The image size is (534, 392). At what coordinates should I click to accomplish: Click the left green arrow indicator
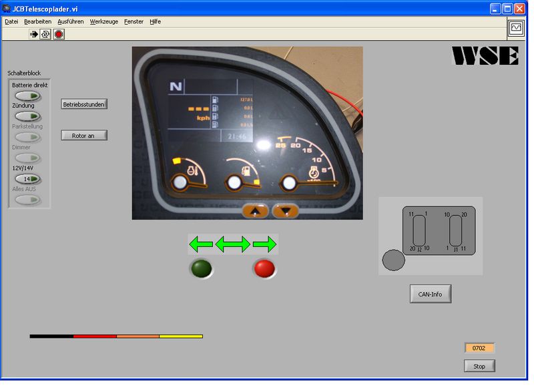(x=201, y=244)
